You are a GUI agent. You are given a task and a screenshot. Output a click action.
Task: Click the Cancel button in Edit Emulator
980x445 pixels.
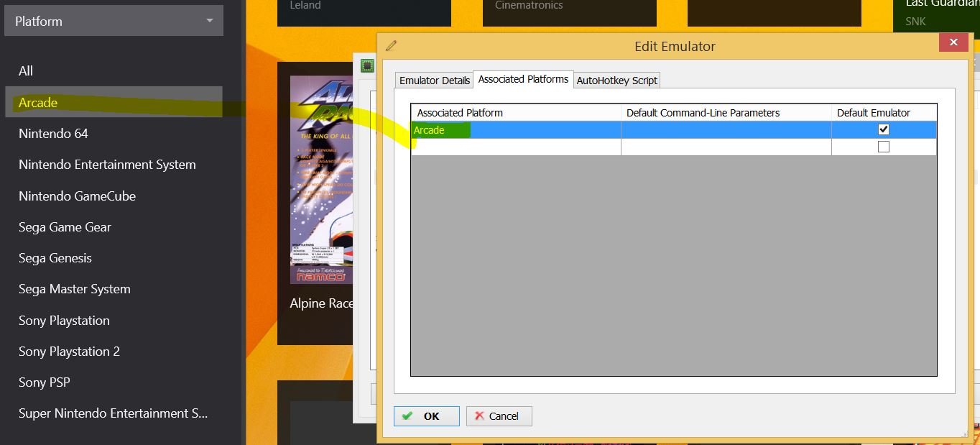pos(499,416)
